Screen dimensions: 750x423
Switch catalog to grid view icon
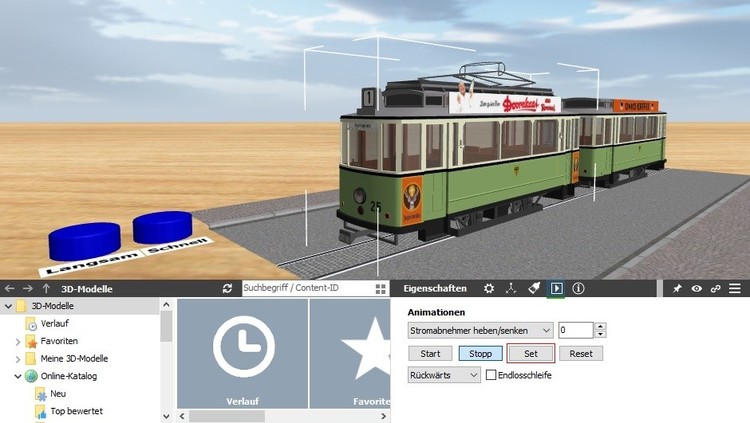(380, 289)
